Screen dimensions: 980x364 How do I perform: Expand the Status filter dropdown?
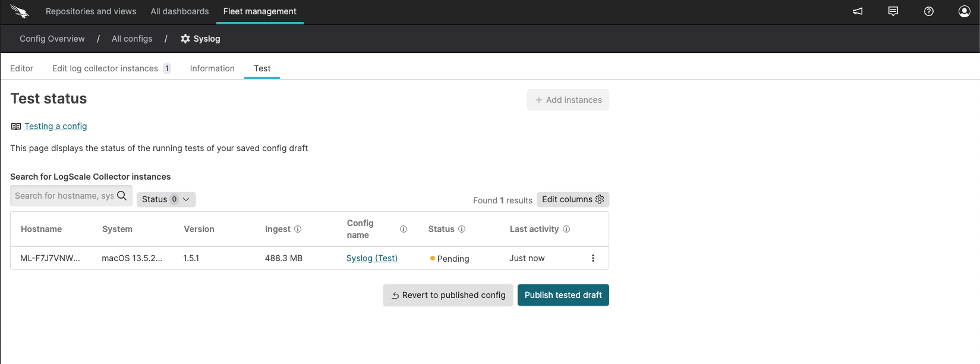[166, 199]
